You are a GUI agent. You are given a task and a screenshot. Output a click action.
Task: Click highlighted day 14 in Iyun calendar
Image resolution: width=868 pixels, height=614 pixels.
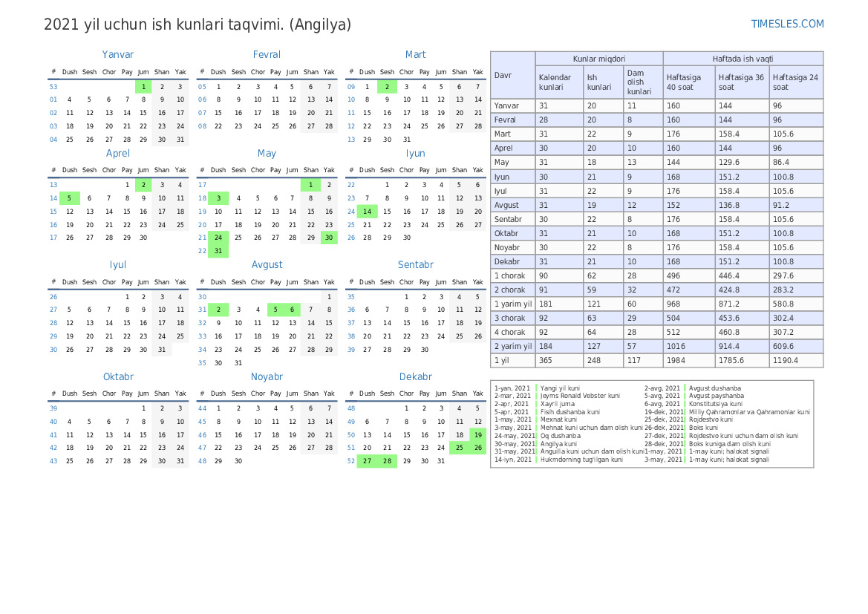pyautogui.click(x=367, y=212)
